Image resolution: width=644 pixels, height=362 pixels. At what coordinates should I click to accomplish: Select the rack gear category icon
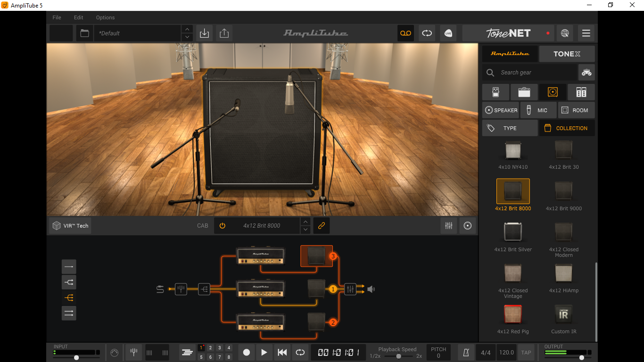coord(581,92)
